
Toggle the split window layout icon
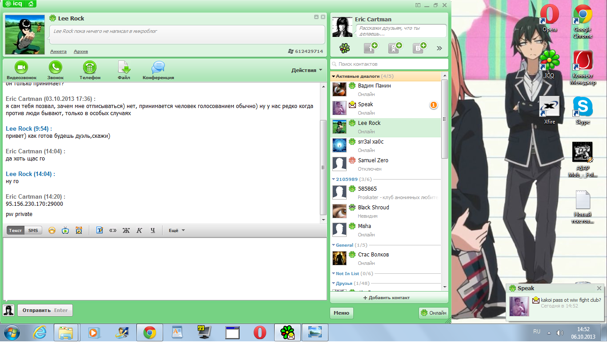[x=418, y=5]
